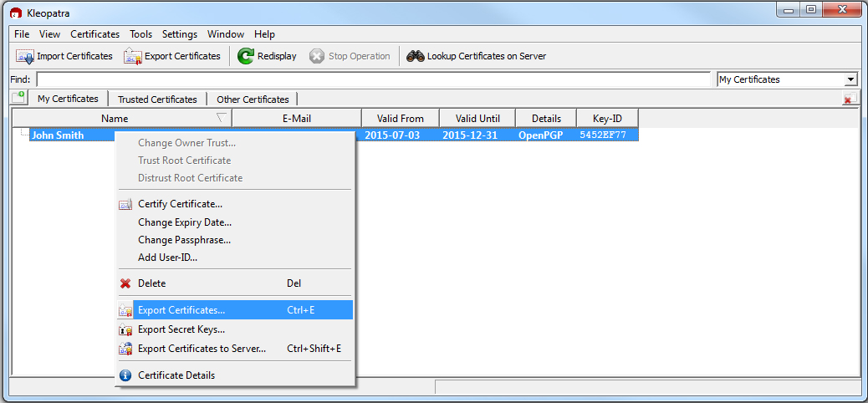Screen dimensions: 868x403
Task: Open the Certificates menu
Action: tap(94, 34)
